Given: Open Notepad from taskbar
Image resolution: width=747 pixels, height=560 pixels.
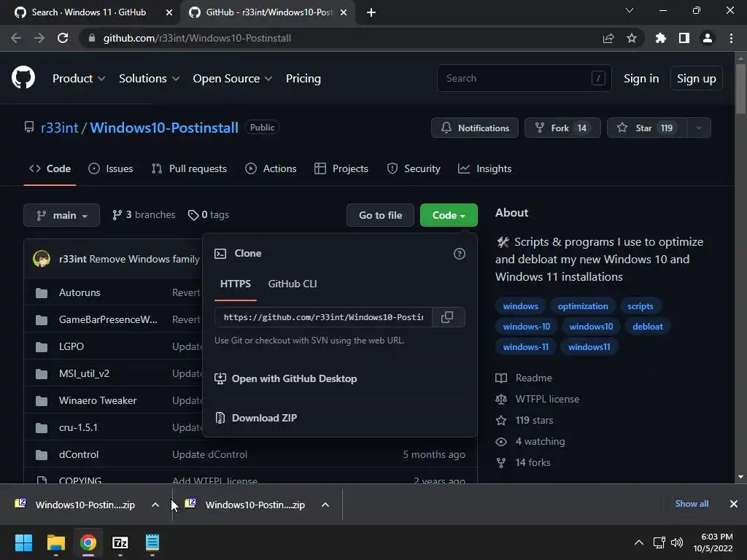Looking at the screenshot, I should (x=152, y=542).
